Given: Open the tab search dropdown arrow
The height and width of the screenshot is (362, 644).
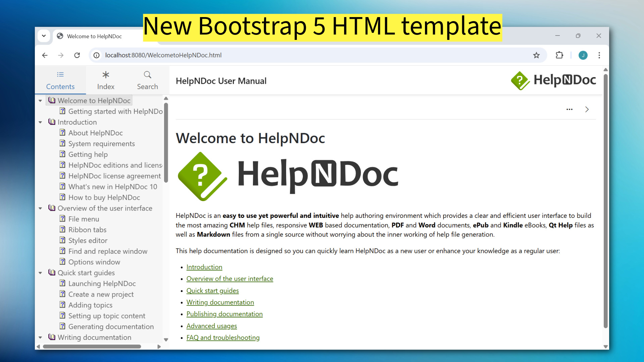Looking at the screenshot, I should click(44, 36).
